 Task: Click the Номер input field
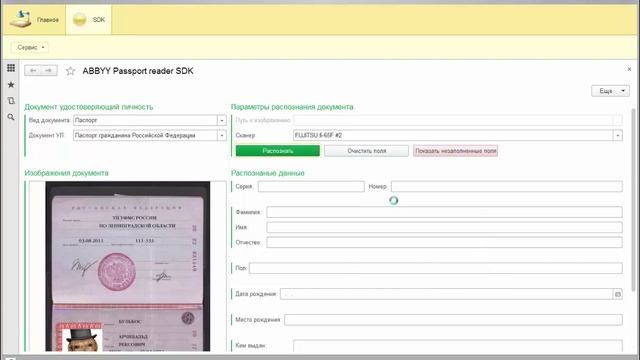coord(507,187)
